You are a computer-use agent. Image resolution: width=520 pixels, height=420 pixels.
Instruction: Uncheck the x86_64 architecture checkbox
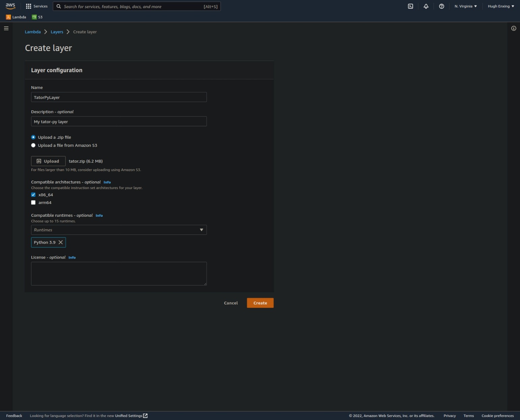click(x=33, y=194)
